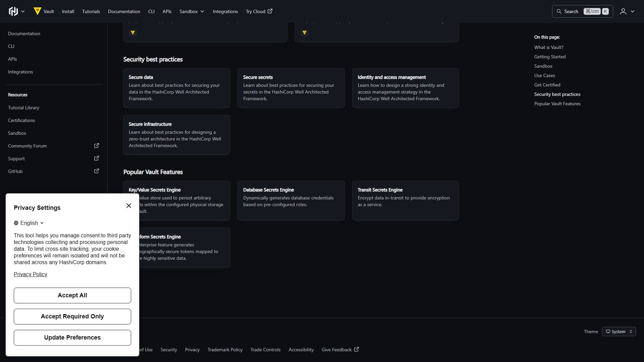The width and height of the screenshot is (644, 362).
Task: Open the Integrations nav item
Action: [225, 11]
